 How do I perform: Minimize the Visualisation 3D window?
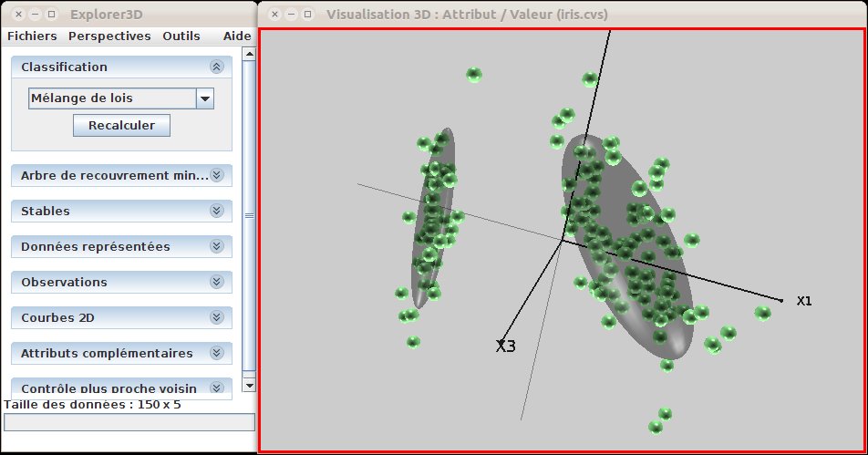click(x=291, y=15)
